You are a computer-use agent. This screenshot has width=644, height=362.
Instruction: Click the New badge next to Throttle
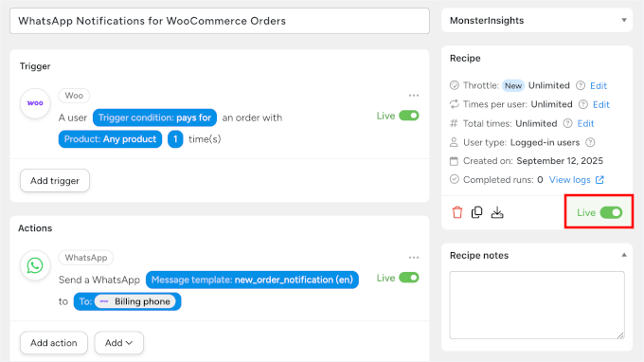(x=513, y=85)
